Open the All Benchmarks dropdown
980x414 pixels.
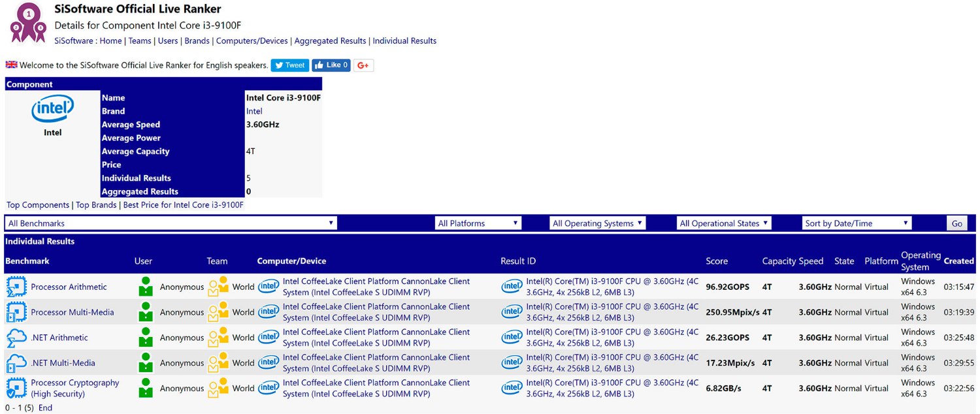171,223
